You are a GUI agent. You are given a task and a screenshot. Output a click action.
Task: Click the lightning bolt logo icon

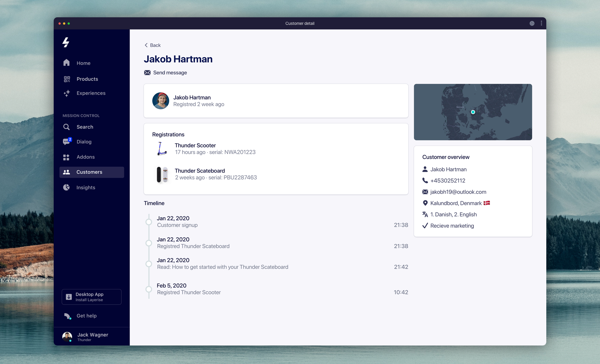[x=66, y=42]
